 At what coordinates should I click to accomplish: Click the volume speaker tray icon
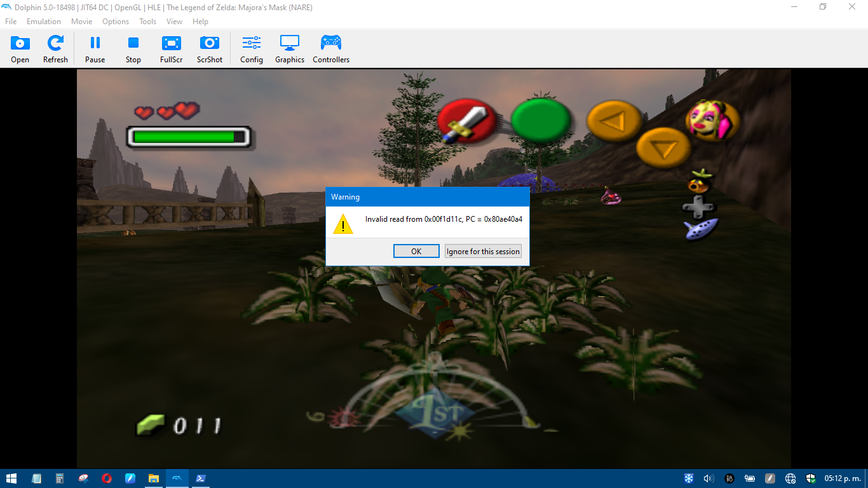709,478
